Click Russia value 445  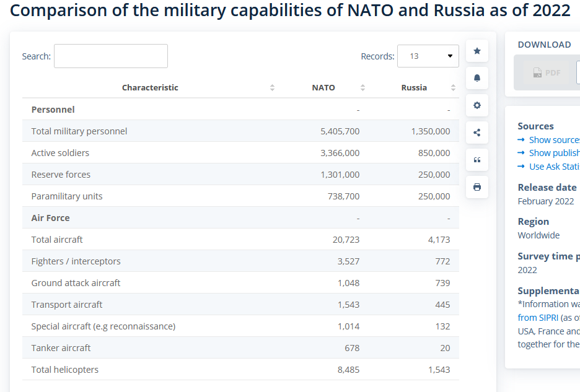coord(443,305)
